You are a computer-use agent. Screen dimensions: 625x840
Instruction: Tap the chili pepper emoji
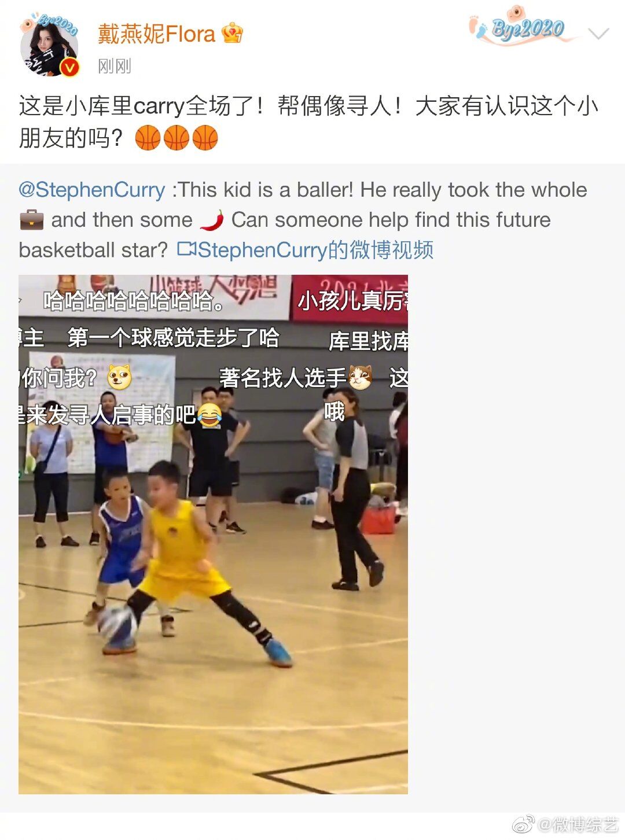pos(212,220)
